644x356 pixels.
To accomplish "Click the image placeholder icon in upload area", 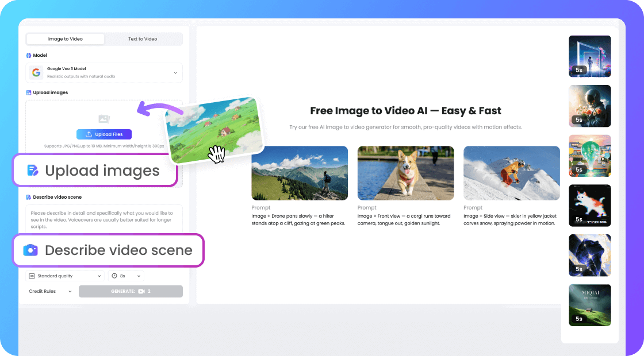I will pyautogui.click(x=104, y=119).
